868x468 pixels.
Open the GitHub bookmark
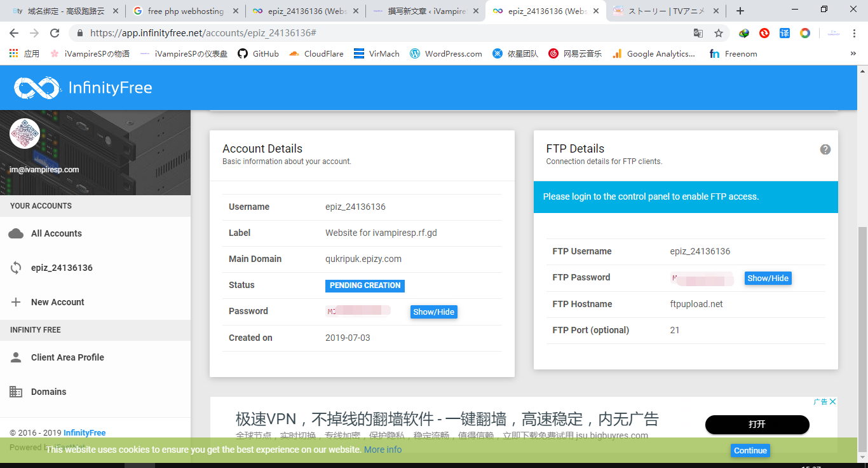coord(258,54)
